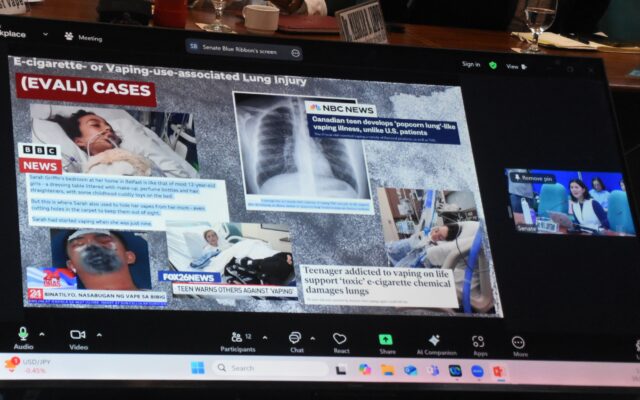Viewport: 640px width, 400px height.
Task: Expand the audio options caret beside Audio
Action: tap(42, 334)
